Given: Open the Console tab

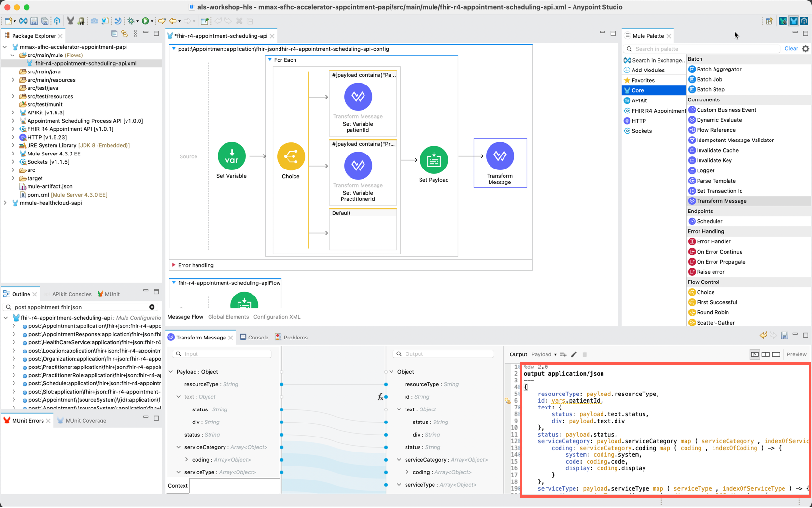Looking at the screenshot, I should pyautogui.click(x=254, y=338).
